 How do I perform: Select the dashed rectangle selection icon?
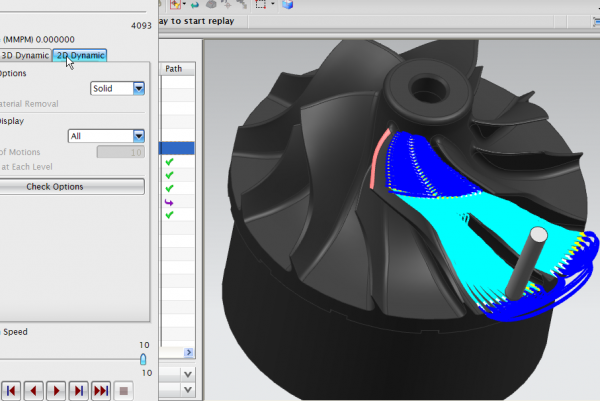click(x=261, y=4)
